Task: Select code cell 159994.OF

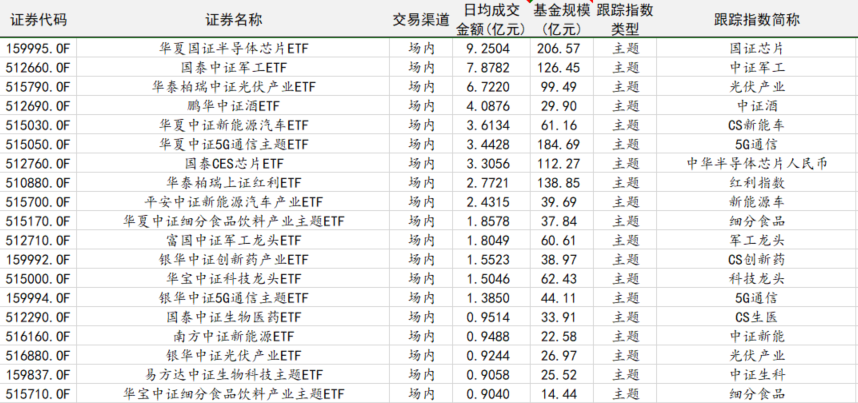Action: (x=38, y=298)
